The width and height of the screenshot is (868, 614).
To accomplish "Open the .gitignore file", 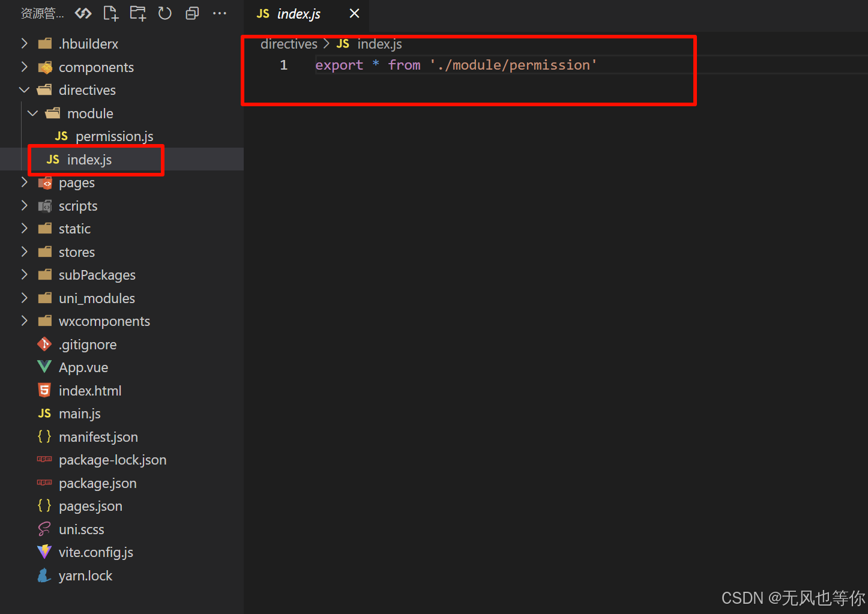I will coord(122,344).
